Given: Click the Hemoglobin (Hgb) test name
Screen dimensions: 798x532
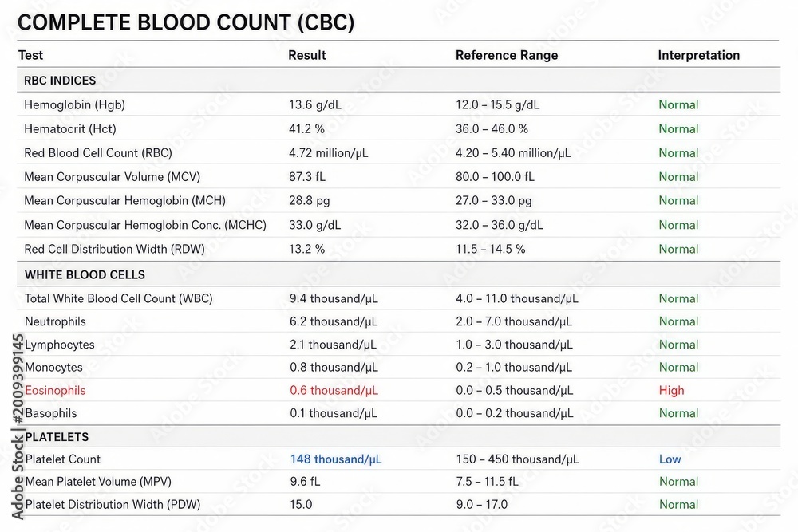Looking at the screenshot, I should [74, 104].
